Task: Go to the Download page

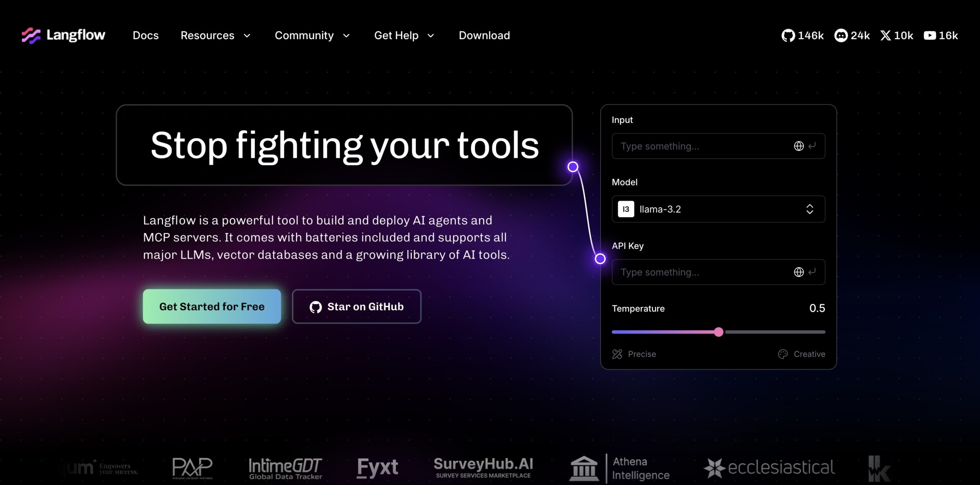Action: [x=484, y=36]
